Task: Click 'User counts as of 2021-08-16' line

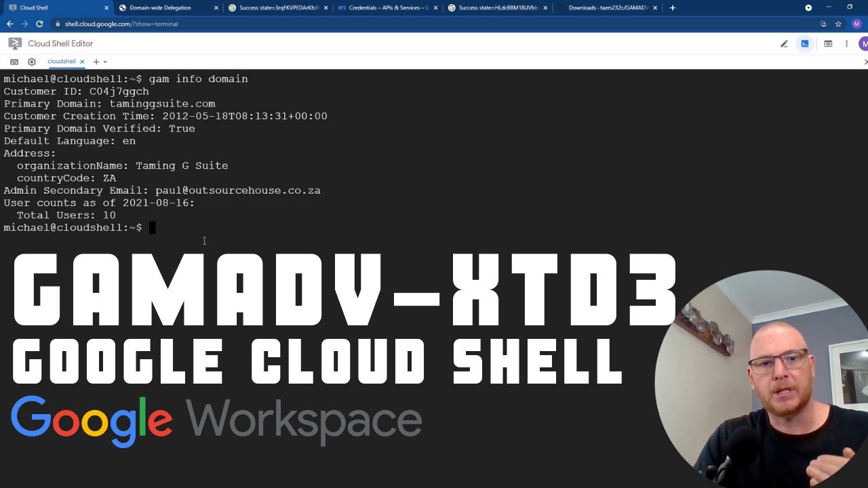Action: (x=99, y=203)
